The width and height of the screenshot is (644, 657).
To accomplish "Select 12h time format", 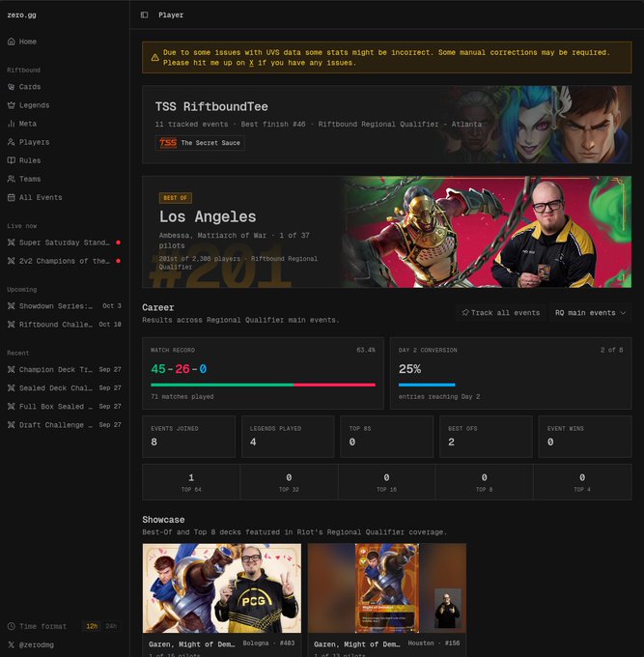I will coord(92,626).
